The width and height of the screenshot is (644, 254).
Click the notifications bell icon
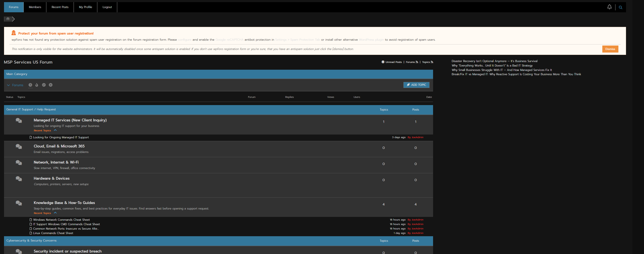point(609,7)
